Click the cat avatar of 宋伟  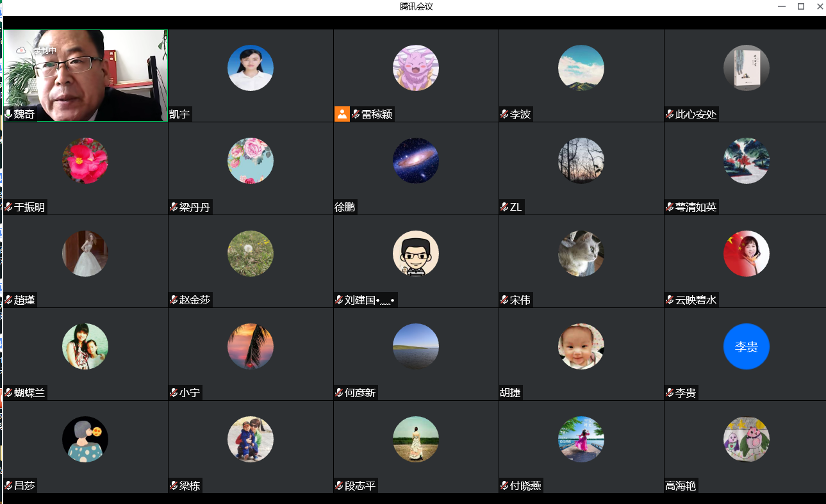(581, 254)
